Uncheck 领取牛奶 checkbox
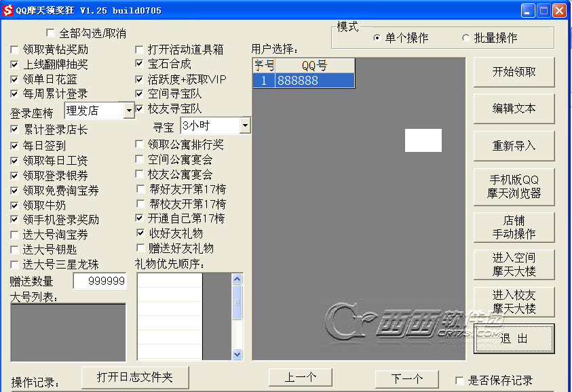572x392 pixels. click(x=15, y=205)
